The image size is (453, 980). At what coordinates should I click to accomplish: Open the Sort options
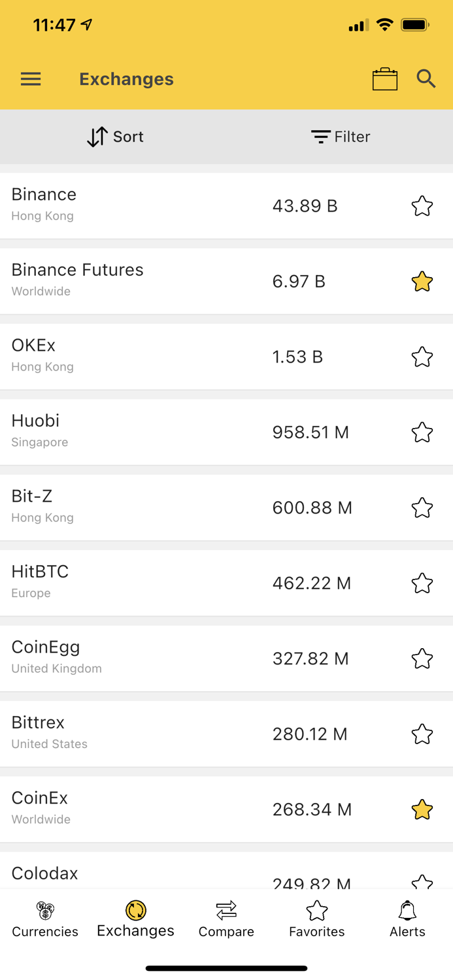tap(114, 137)
